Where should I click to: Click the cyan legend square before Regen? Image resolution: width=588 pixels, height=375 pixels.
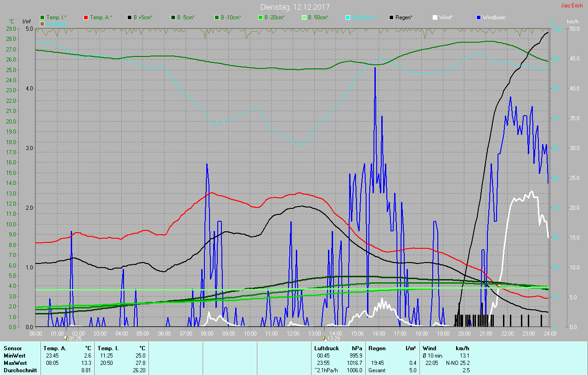[x=348, y=17]
